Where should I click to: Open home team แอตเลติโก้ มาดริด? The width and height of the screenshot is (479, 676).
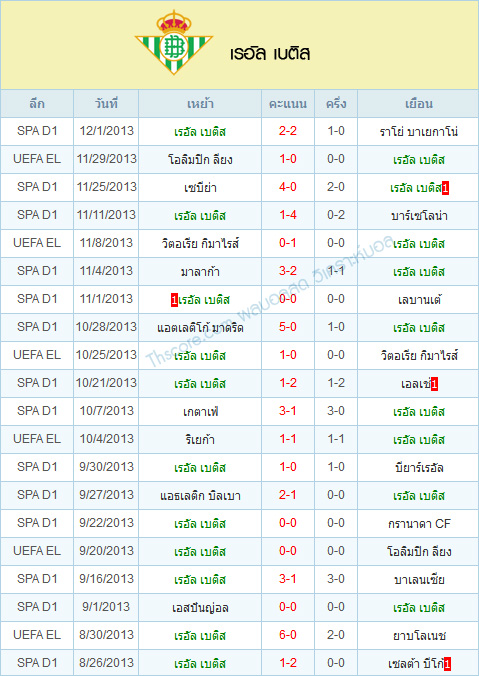click(200, 328)
